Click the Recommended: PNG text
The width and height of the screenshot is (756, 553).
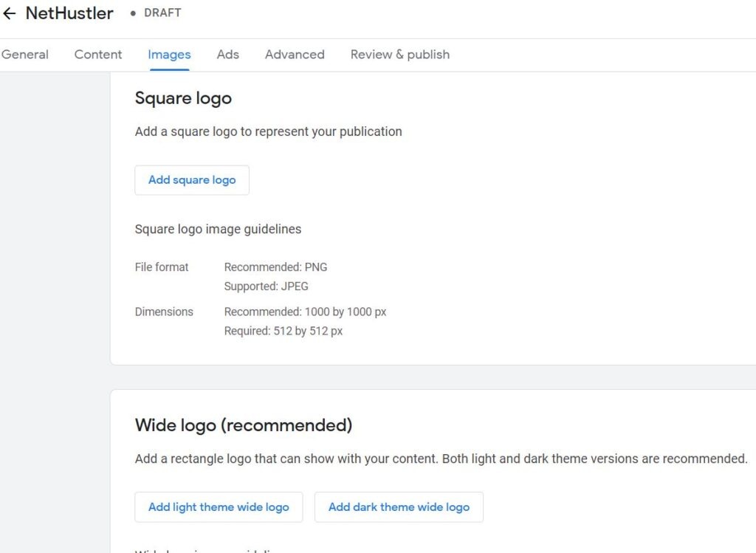tap(275, 267)
